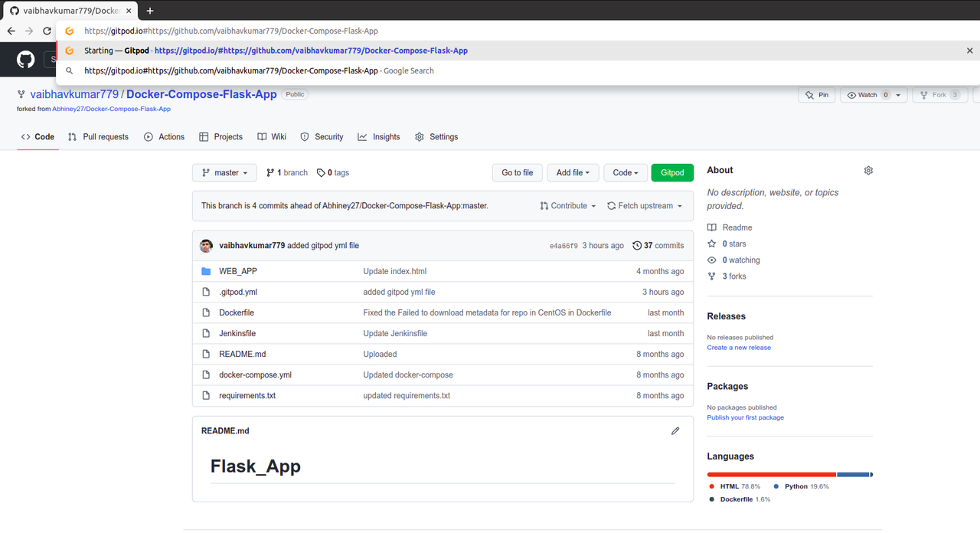980x533 pixels.
Task: Click the commit history clock icon
Action: [637, 246]
